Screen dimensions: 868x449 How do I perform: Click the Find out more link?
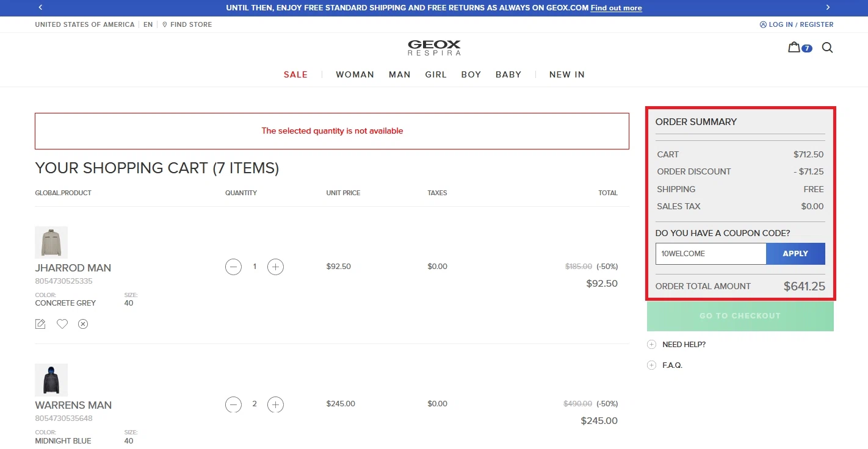click(x=617, y=8)
